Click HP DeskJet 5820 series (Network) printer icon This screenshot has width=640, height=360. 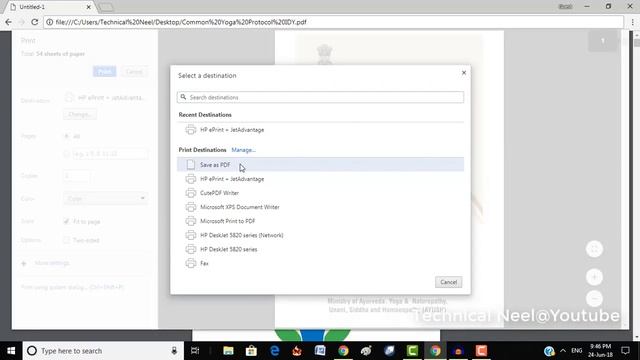(x=191, y=235)
